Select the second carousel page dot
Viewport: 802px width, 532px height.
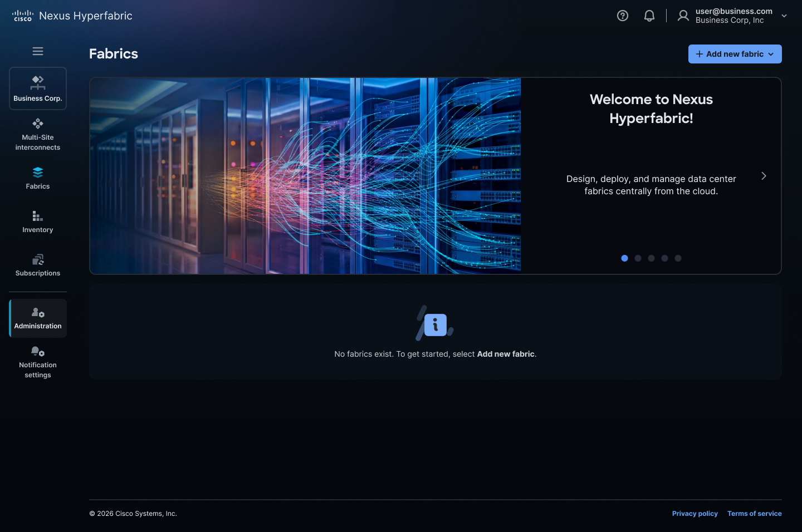638,258
